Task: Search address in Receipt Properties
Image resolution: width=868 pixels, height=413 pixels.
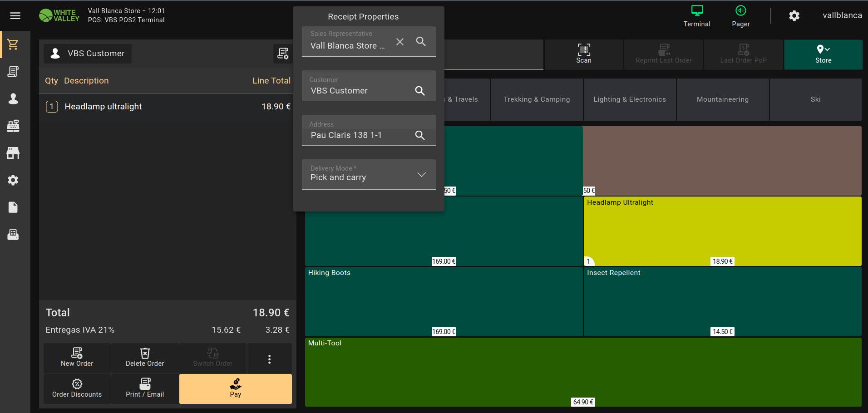Action: (x=420, y=135)
